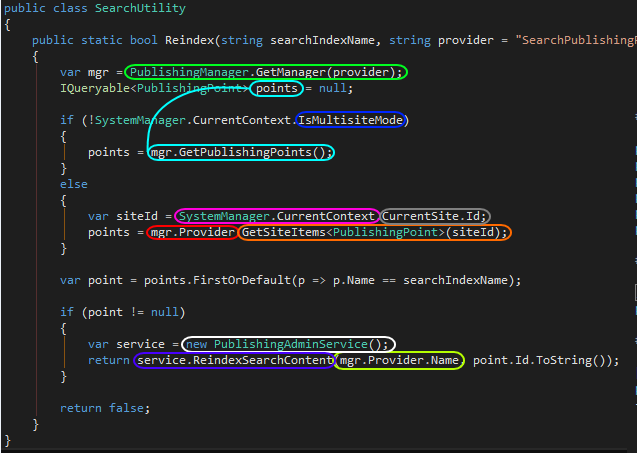Image resolution: width=637 pixels, height=453 pixels.
Task: Click GetSiteItems<PublishingPoint>(siteId) call
Action: 374,232
